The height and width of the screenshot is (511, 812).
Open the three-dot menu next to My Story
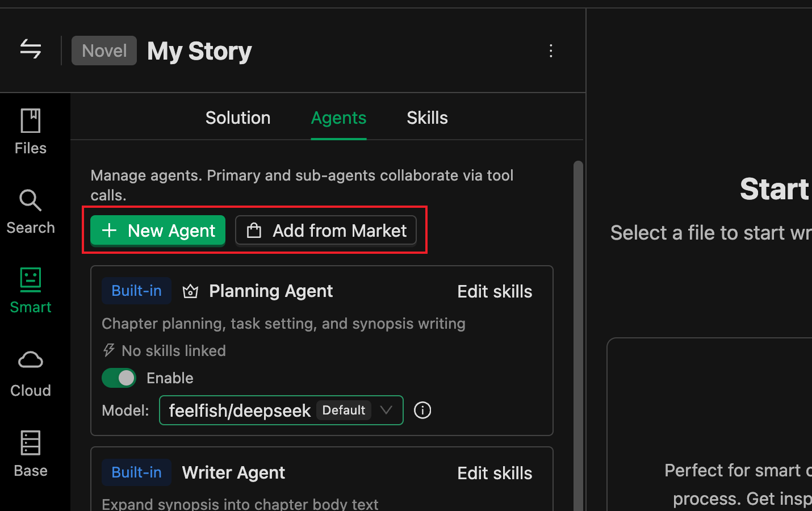tap(551, 51)
